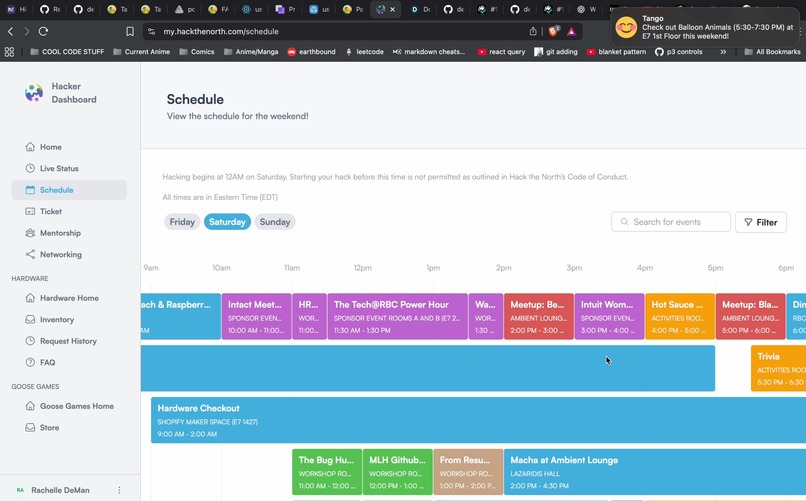
Task: Click the Hack the North logo
Action: [x=34, y=93]
